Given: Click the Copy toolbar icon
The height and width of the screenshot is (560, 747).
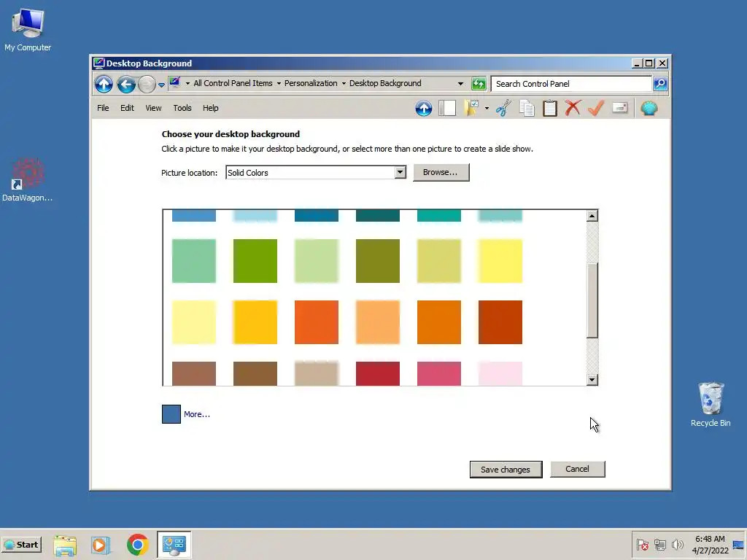Looking at the screenshot, I should point(527,108).
